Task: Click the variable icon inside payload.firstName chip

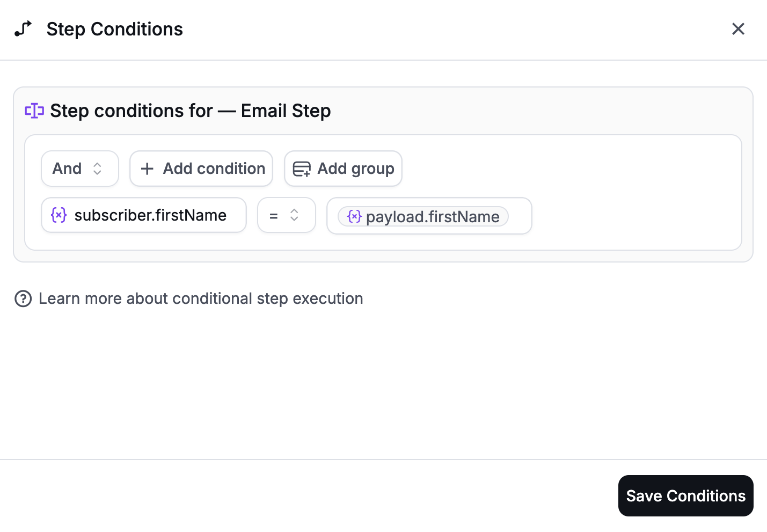Action: pyautogui.click(x=354, y=216)
